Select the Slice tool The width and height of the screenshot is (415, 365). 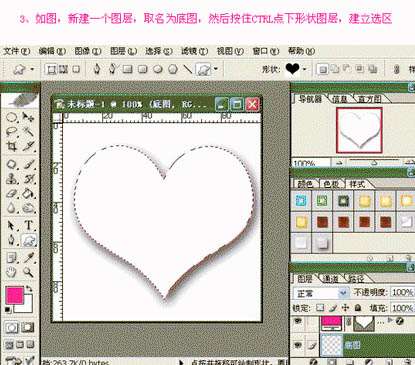point(29,146)
